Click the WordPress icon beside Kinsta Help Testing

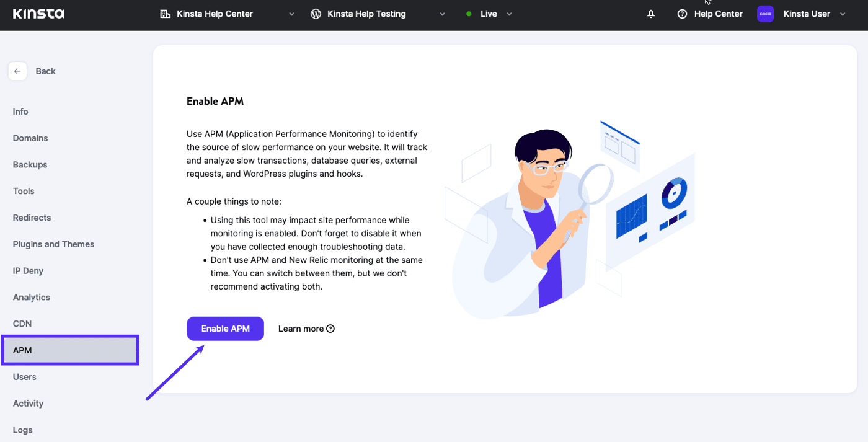[x=316, y=14]
